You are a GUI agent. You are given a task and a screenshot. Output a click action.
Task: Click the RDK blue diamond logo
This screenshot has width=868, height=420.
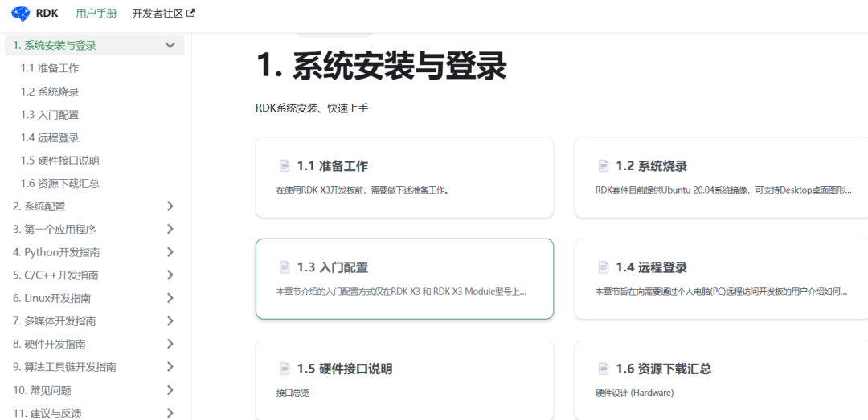pos(20,14)
